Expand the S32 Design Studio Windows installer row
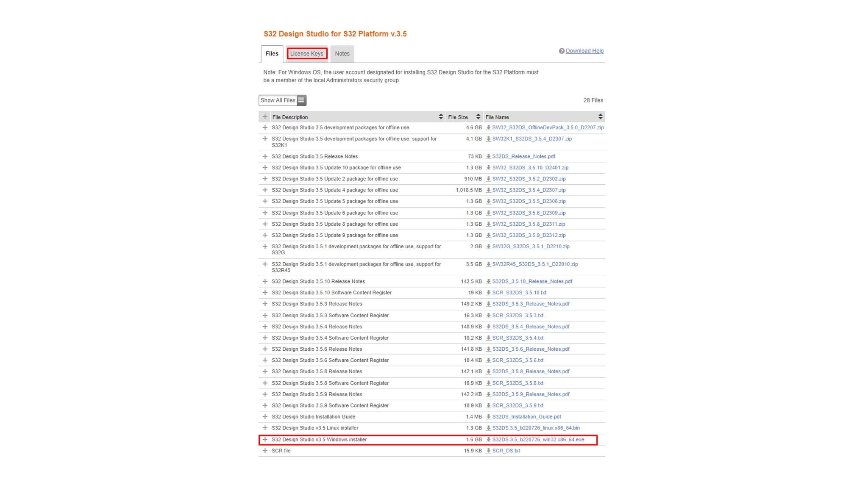Screen dimensions: 868x488 point(265,440)
